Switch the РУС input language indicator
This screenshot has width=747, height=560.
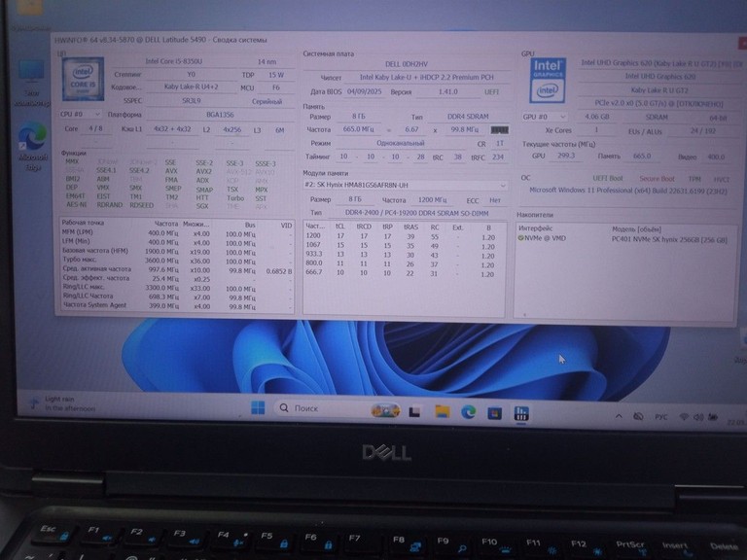click(x=660, y=417)
